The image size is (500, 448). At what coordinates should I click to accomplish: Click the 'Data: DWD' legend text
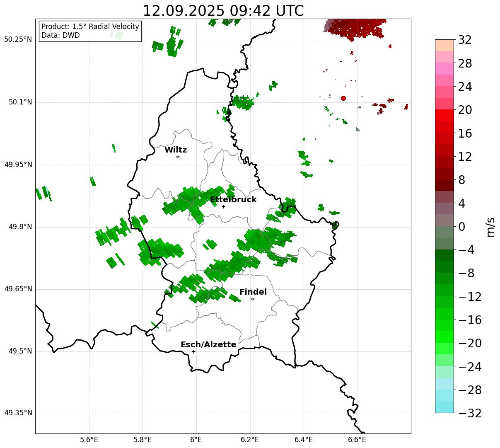tap(60, 36)
